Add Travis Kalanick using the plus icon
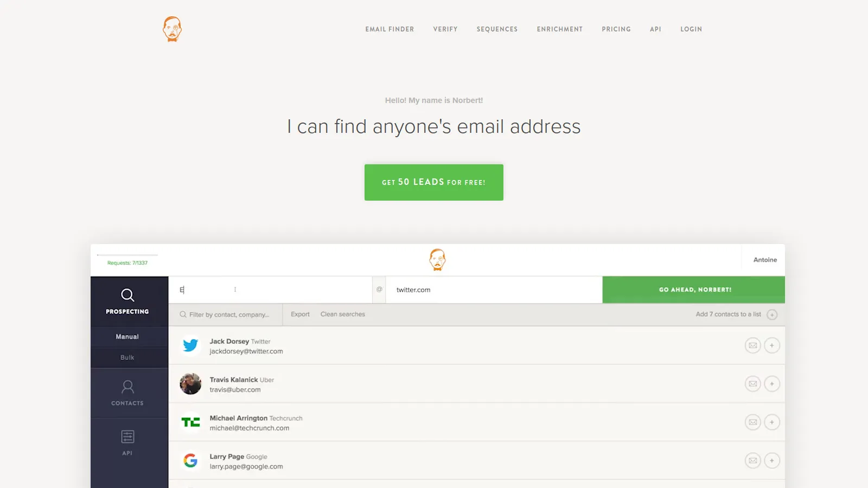Viewport: 868px width, 488px height. pos(772,383)
